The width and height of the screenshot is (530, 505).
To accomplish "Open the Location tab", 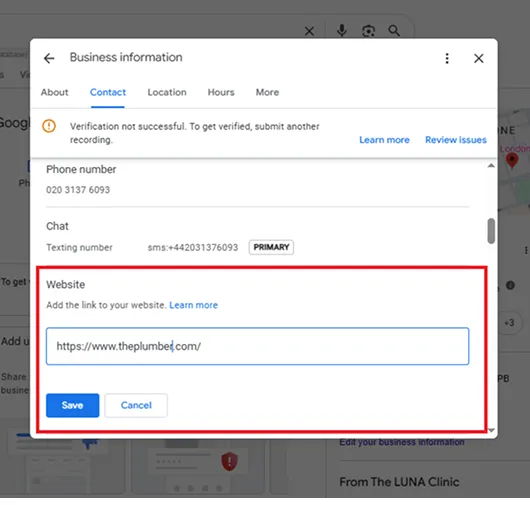I will click(167, 92).
